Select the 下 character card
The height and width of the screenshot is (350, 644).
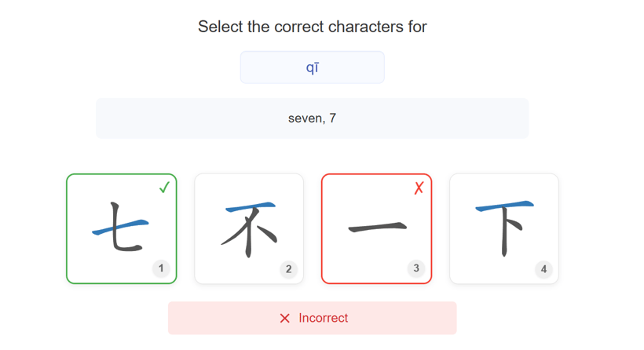pos(503,228)
